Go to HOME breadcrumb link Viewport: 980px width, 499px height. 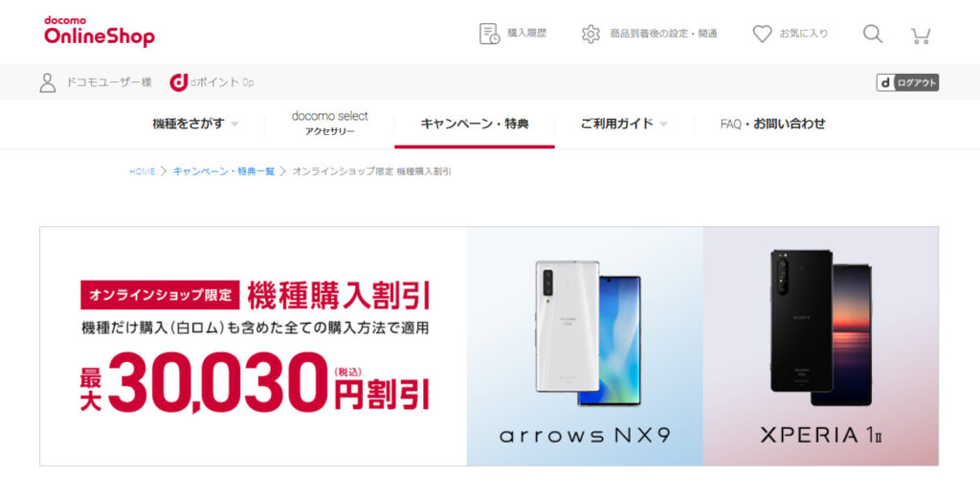click(x=142, y=171)
